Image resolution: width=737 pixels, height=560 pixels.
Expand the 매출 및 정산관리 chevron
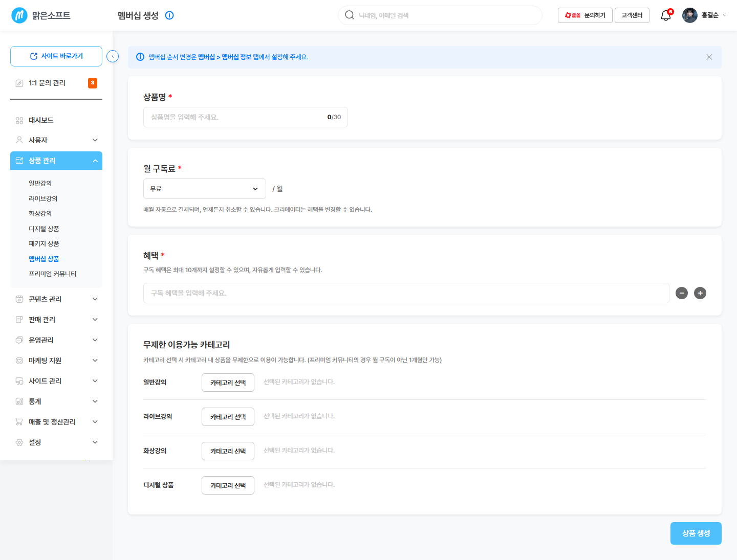(x=95, y=422)
